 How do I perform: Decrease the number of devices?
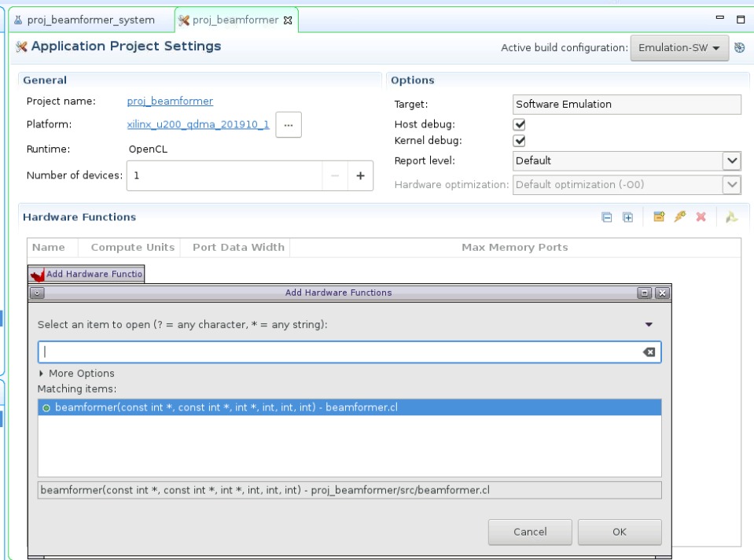pyautogui.click(x=335, y=176)
